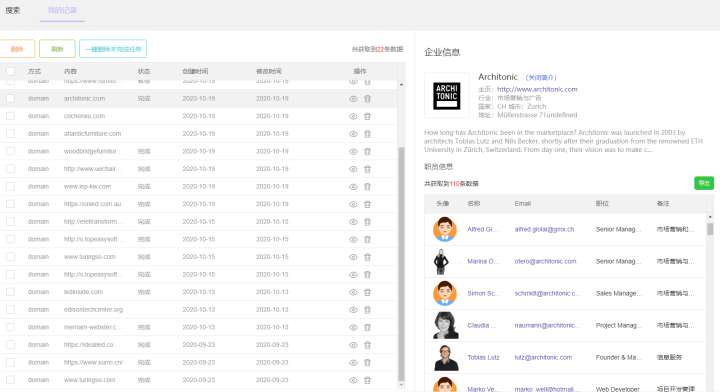Screen dimensions: 720x392
Task: Click the Tobias Lutz name link
Action: pos(483,357)
